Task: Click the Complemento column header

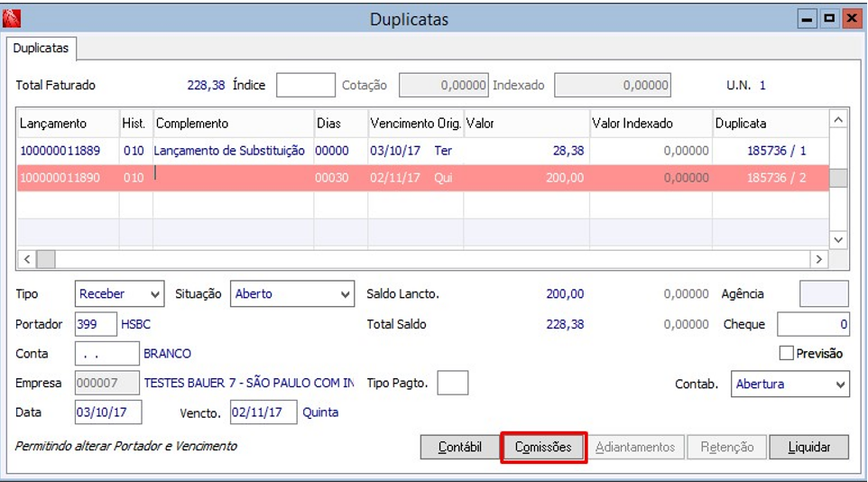Action: click(233, 124)
